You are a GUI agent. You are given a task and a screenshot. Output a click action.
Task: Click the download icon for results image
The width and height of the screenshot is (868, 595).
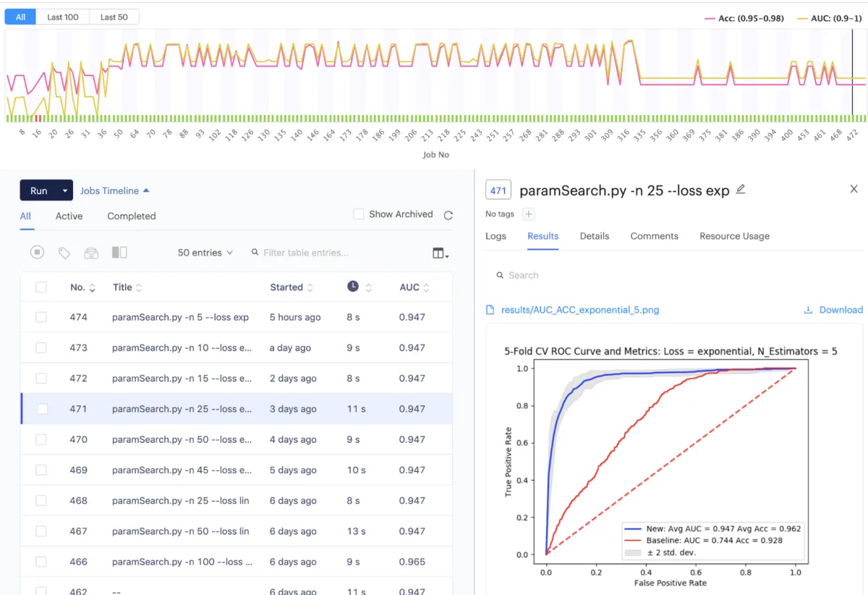tap(808, 310)
